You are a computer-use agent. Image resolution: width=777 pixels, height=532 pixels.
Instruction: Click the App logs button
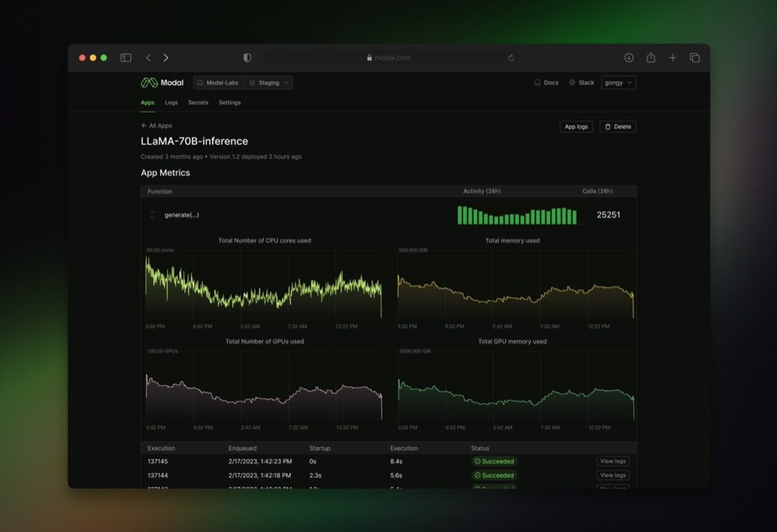[577, 127]
